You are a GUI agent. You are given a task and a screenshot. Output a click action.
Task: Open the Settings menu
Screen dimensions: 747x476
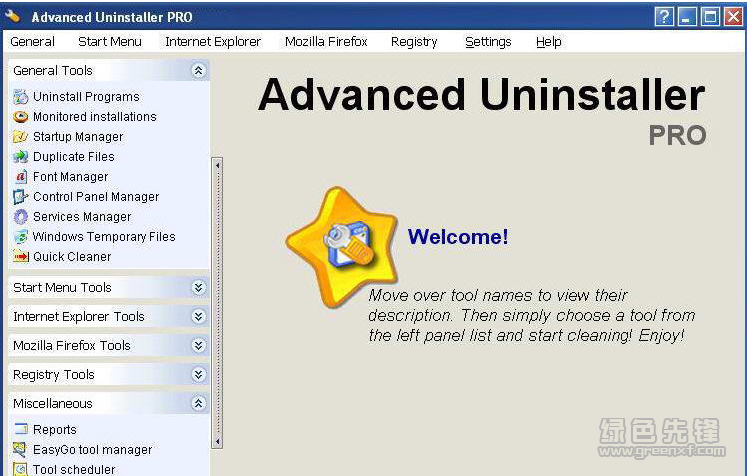(488, 42)
